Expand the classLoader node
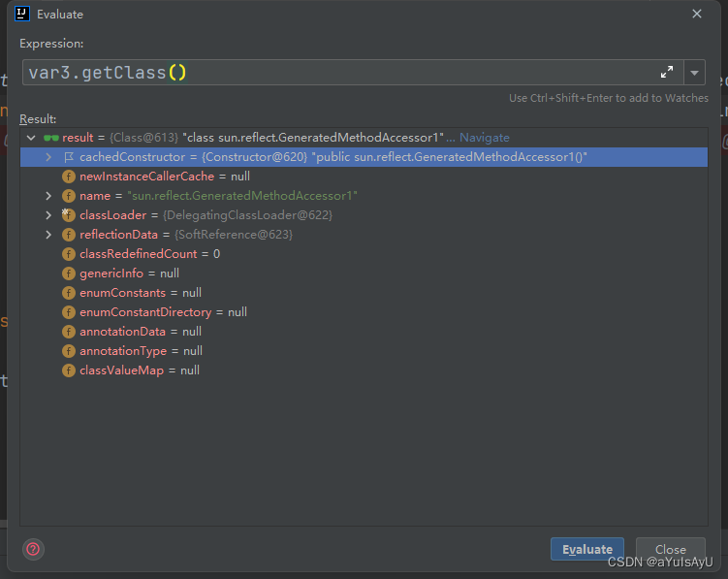 click(48, 215)
